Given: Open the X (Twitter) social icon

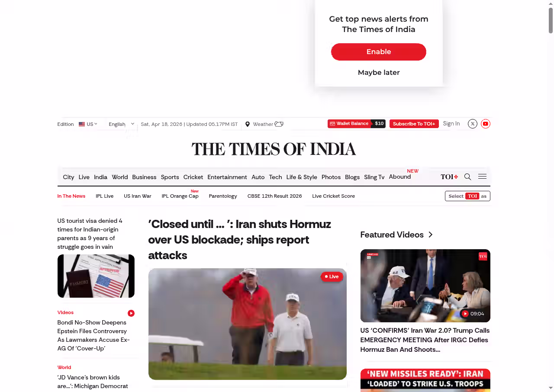Looking at the screenshot, I should tap(473, 124).
